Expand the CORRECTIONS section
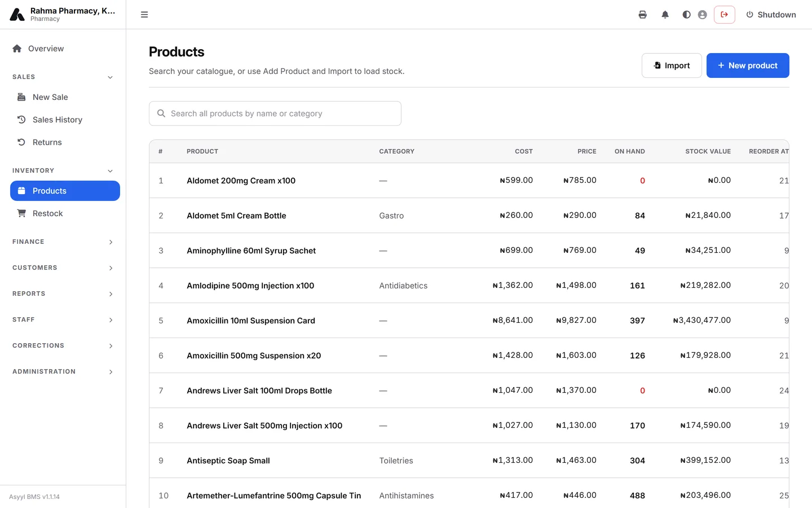 coord(63,345)
